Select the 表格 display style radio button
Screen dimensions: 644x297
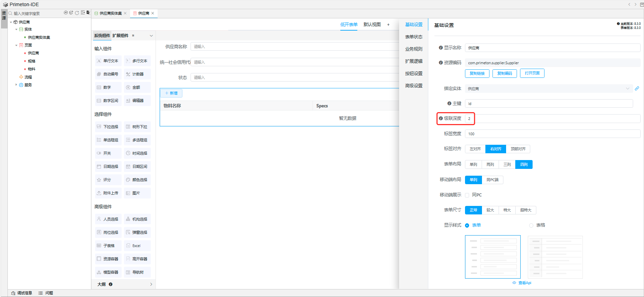click(531, 225)
